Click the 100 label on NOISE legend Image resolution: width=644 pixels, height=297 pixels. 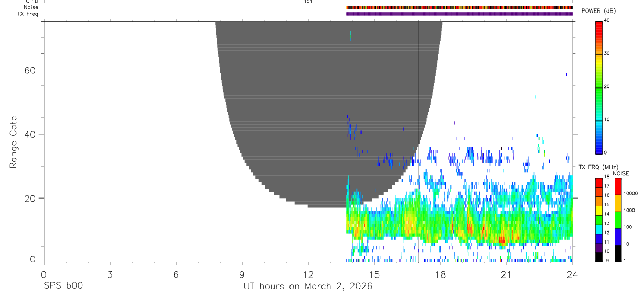pos(629,227)
